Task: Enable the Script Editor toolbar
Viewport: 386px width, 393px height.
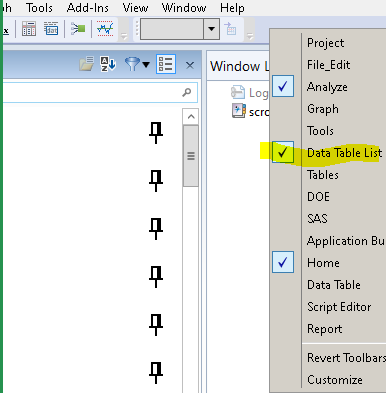Action: point(339,307)
